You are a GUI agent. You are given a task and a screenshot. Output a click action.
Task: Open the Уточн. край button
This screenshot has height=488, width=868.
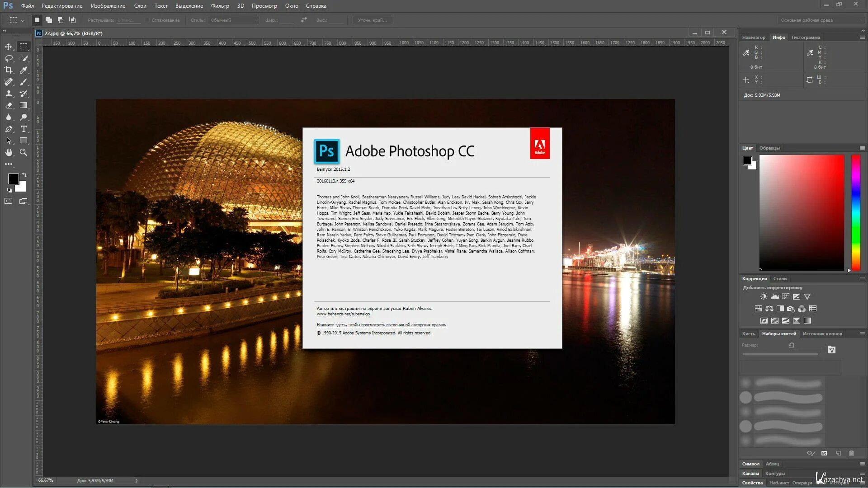pos(372,20)
